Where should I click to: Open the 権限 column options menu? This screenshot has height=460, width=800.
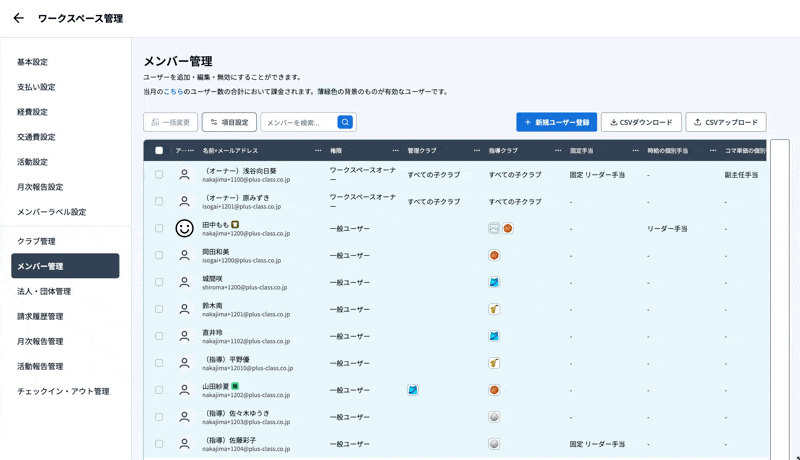[x=395, y=151]
